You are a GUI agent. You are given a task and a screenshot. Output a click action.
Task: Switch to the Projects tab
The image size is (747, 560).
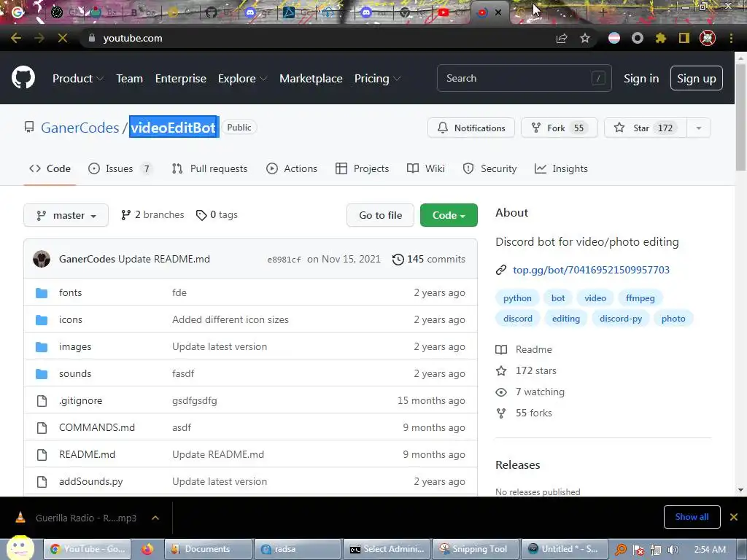point(362,168)
